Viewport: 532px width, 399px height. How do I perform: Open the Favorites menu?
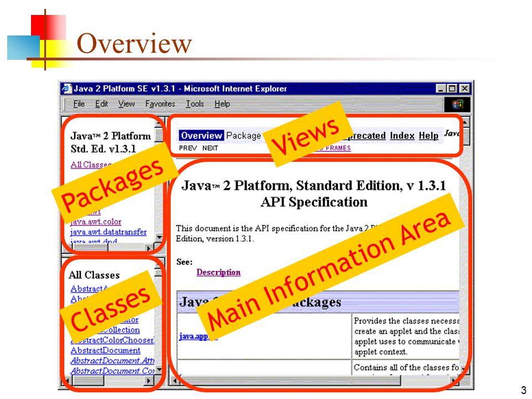click(160, 104)
